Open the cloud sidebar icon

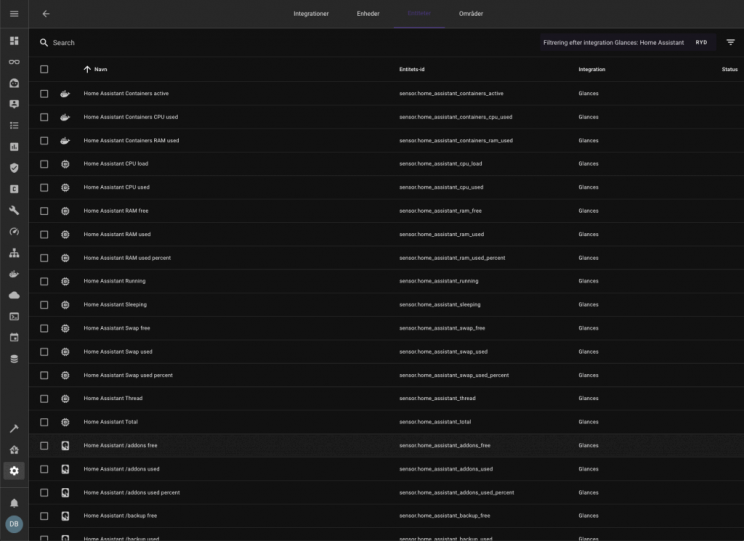14,295
